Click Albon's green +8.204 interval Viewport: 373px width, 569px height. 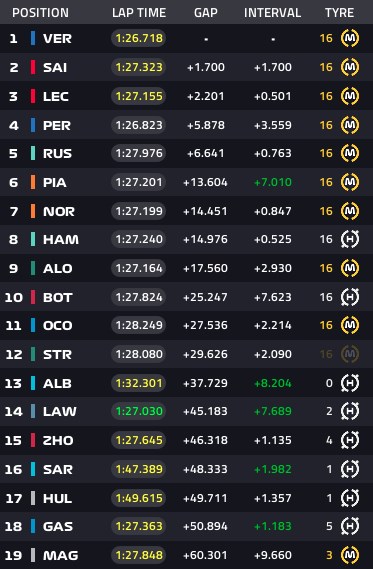point(272,383)
